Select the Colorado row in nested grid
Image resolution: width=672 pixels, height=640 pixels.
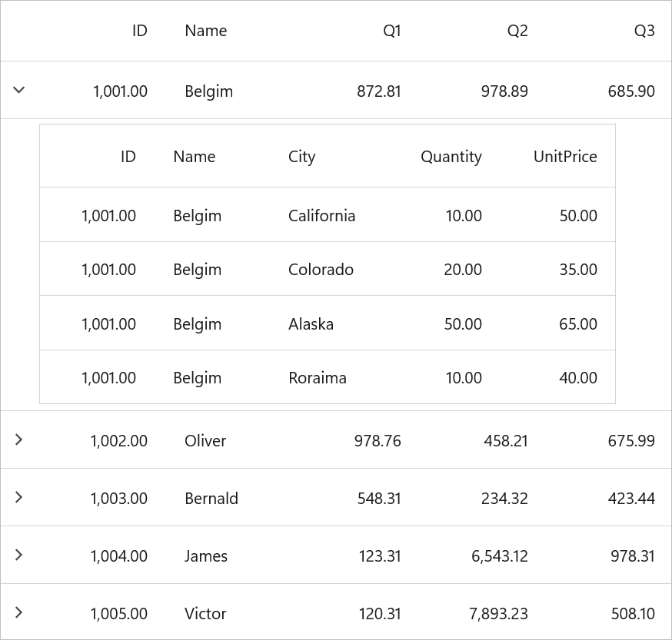328,269
